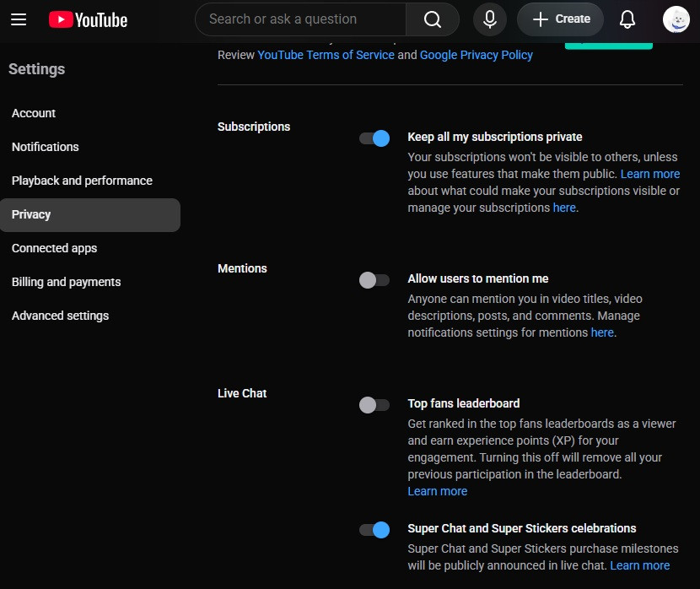Click the Mentions section heading
Screen dimensions: 700x589
(x=242, y=268)
